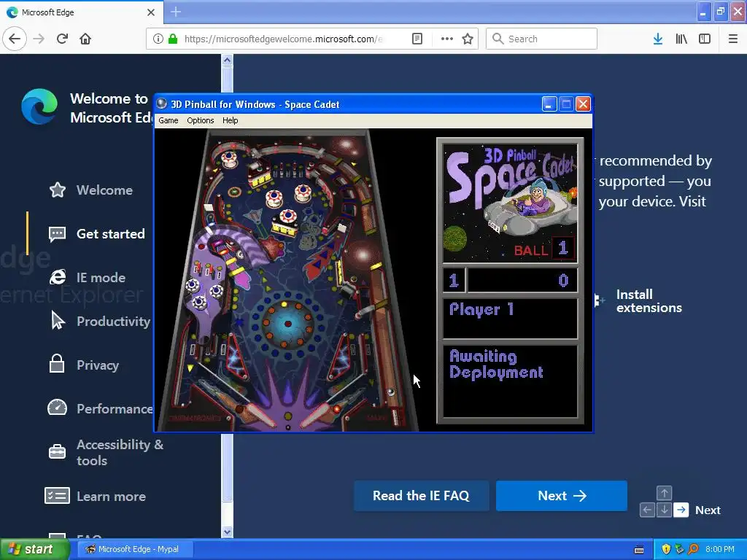Click the Edge logo on welcome page
The width and height of the screenshot is (747, 560).
pyautogui.click(x=39, y=106)
